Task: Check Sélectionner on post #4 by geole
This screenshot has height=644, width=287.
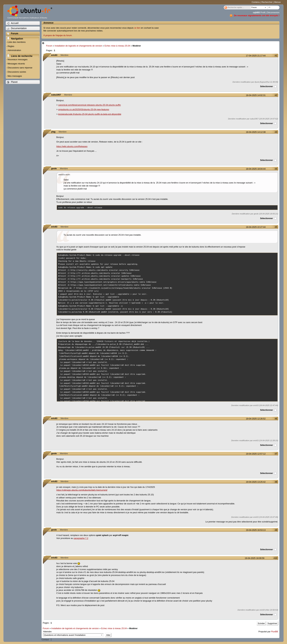Action: (275, 219)
